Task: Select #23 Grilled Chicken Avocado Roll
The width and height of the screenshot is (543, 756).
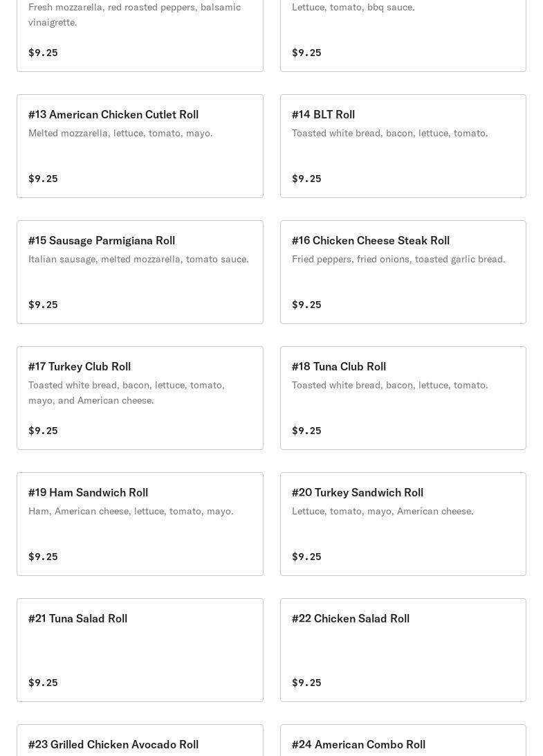Action: click(x=113, y=744)
